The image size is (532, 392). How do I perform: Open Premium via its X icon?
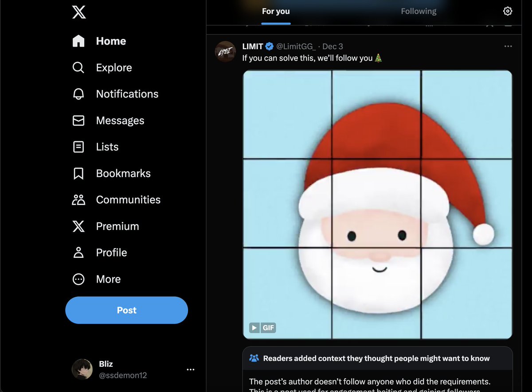[78, 226]
